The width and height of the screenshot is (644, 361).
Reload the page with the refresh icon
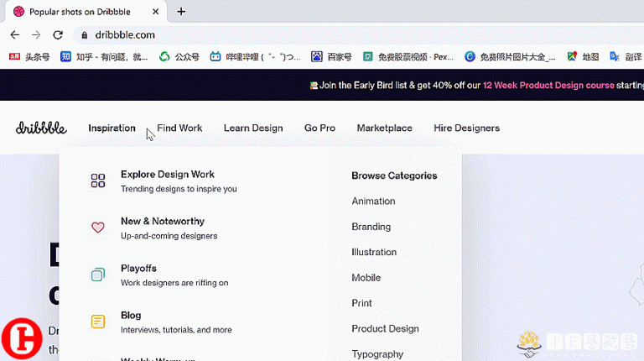[x=58, y=35]
